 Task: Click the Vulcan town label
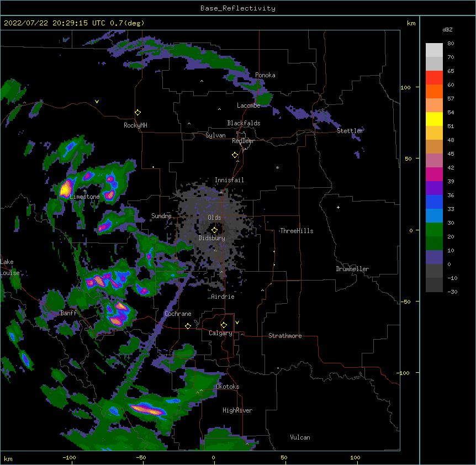[300, 437]
